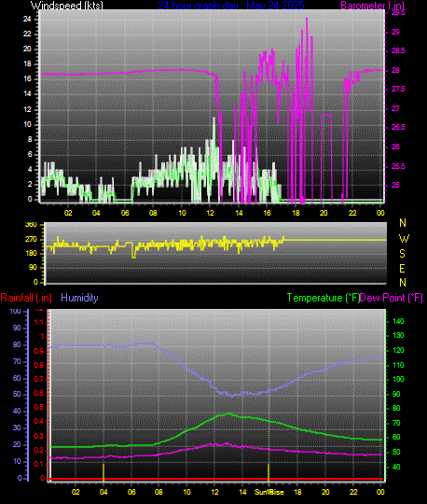The height and width of the screenshot is (504, 427).
Task: Click the "Barometer (.in)" axis title
Action: 372,6
